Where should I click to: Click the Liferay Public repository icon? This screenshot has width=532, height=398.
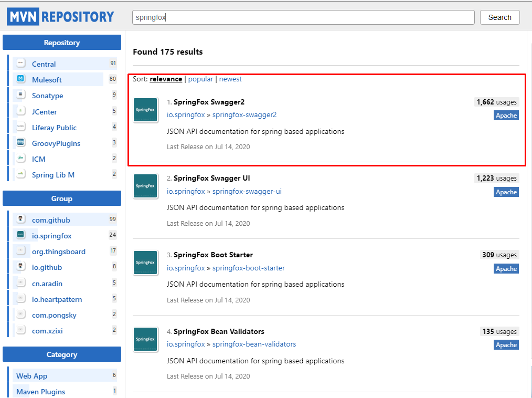coord(20,127)
